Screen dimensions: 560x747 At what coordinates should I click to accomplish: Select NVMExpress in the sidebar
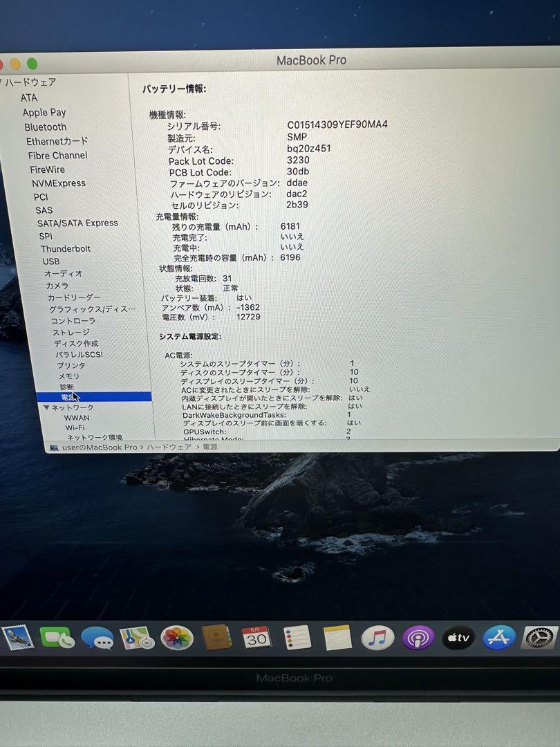(x=59, y=183)
